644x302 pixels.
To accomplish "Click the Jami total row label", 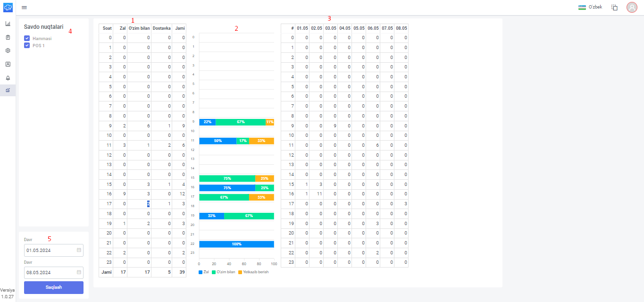I will pos(107,272).
